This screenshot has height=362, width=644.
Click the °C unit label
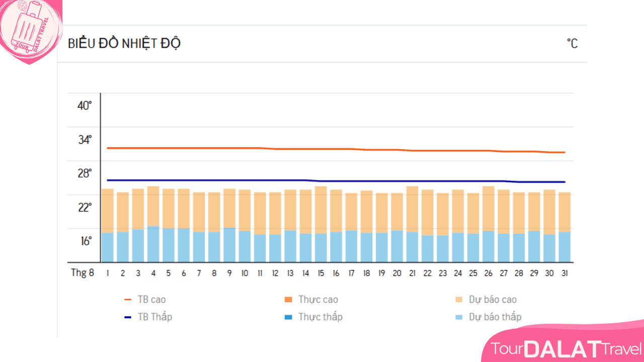pyautogui.click(x=572, y=44)
